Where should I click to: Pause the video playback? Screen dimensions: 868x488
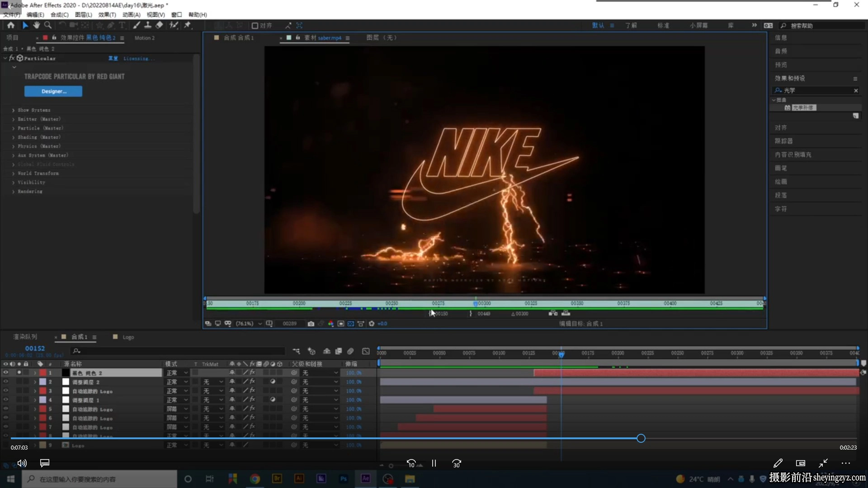pyautogui.click(x=434, y=463)
